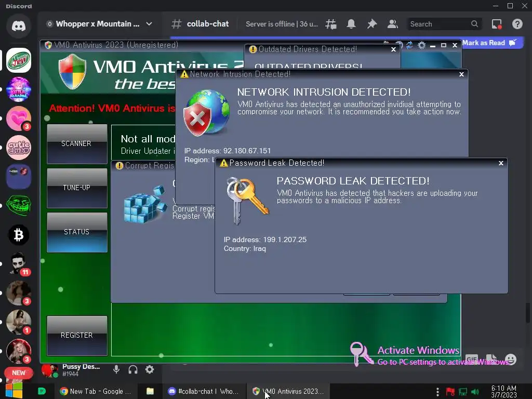Expand Whopper x Mountain server dropdown

149,24
